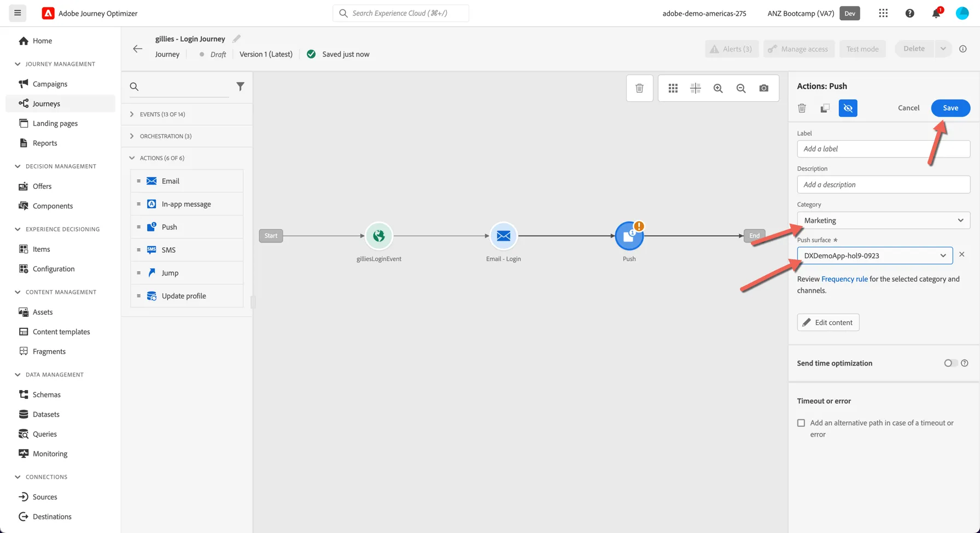
Task: Open Content templates in sidebar
Action: coord(61,332)
